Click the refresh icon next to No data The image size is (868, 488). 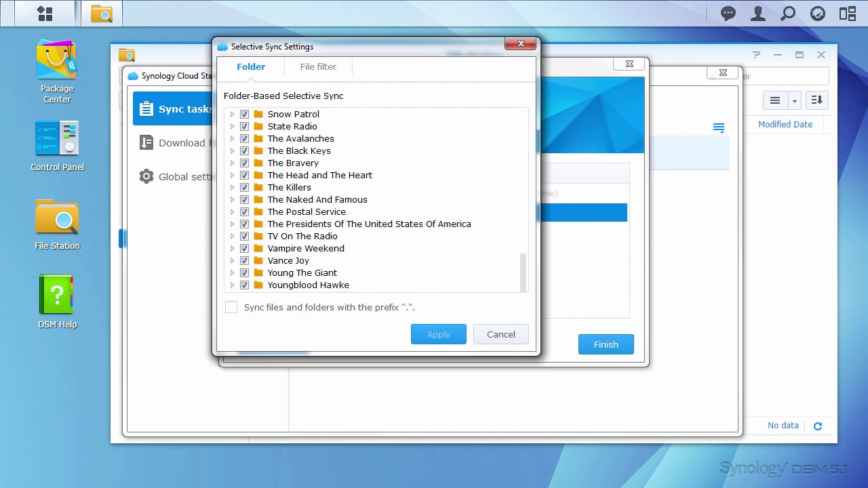click(x=818, y=426)
